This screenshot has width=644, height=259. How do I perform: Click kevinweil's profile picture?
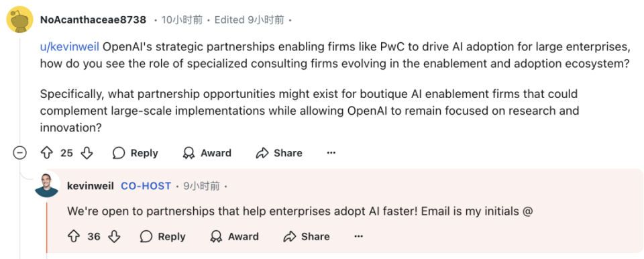click(47, 186)
